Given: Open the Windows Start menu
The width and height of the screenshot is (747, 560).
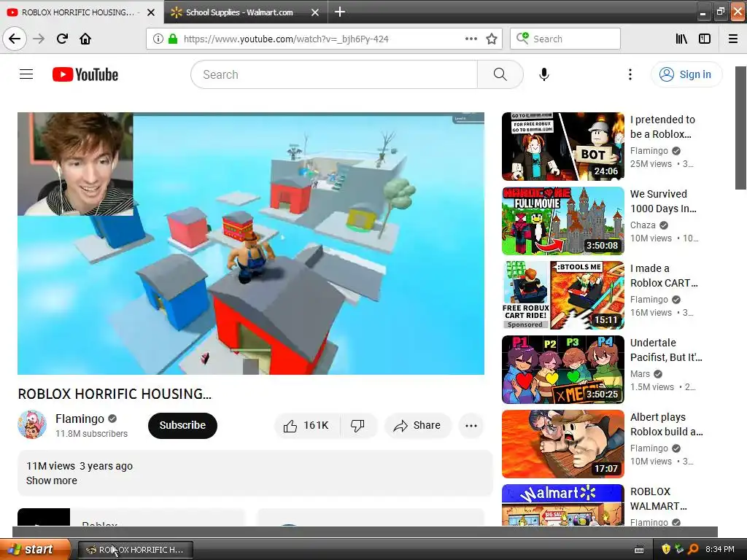Looking at the screenshot, I should [x=35, y=549].
